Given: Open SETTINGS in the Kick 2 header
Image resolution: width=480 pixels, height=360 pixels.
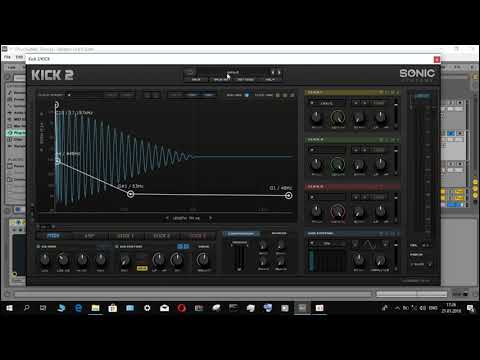Looking at the screenshot, I should 245,80.
